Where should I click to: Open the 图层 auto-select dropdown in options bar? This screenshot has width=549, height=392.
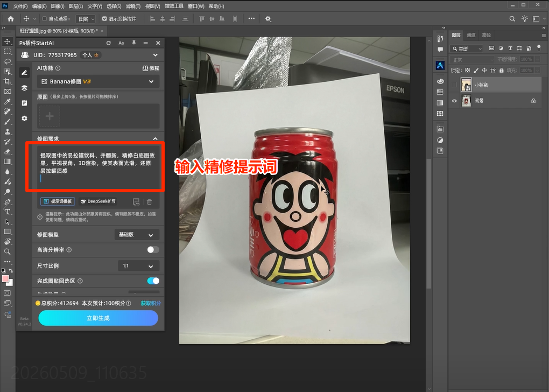86,19
